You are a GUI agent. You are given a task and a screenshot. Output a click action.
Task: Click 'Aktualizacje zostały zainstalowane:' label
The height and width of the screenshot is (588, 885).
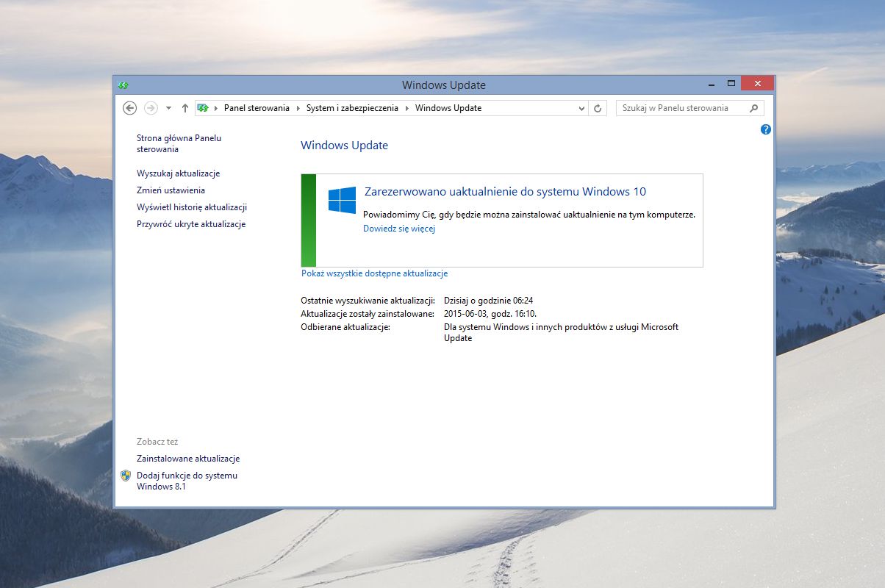[x=368, y=314]
